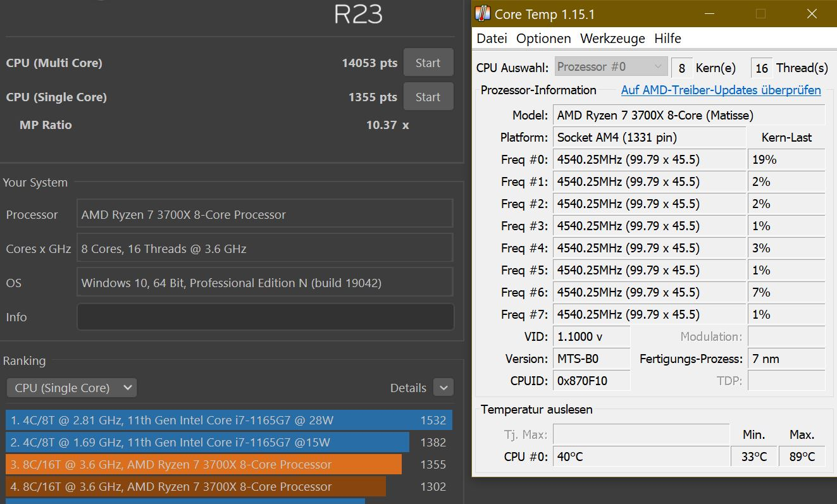Click the Processor field showing AMD Ryzen 7 3700X
This screenshot has width=837, height=504.
(x=264, y=214)
